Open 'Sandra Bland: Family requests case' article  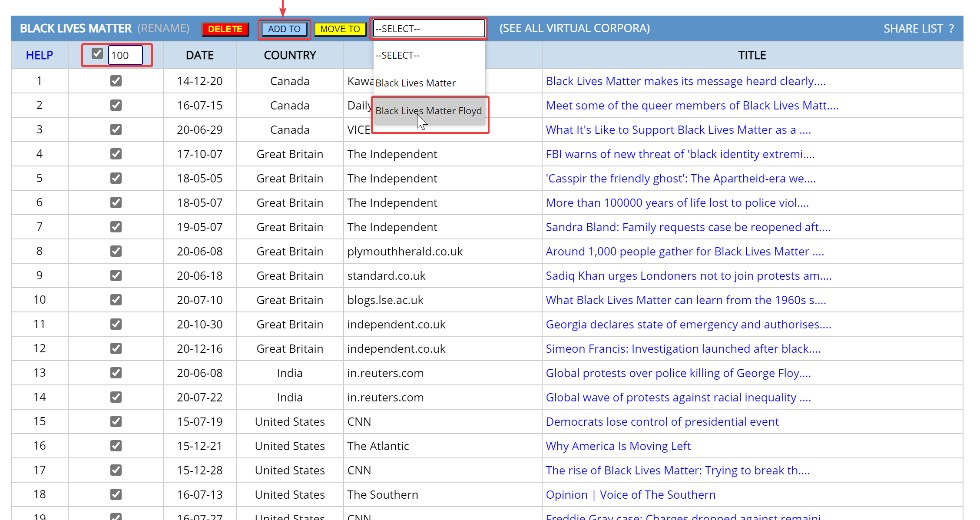pos(688,227)
